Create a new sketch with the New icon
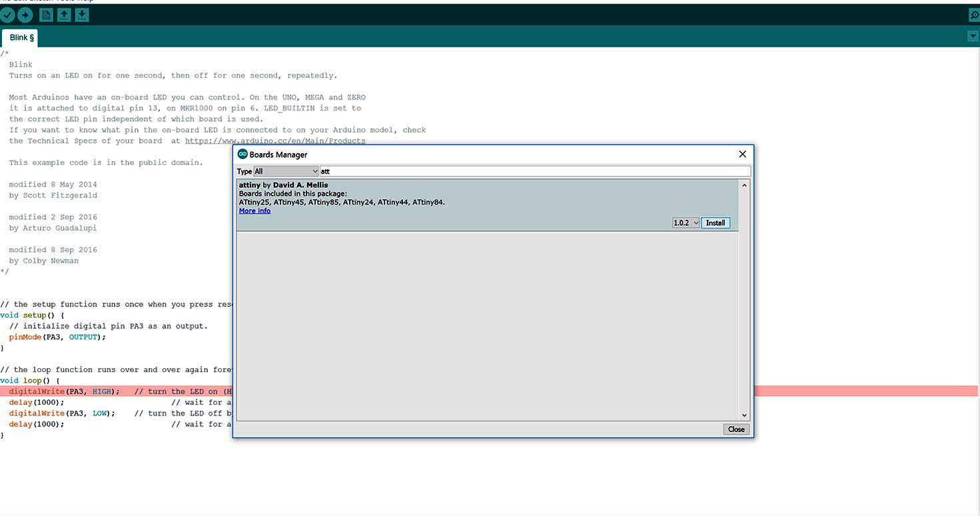 coord(46,15)
